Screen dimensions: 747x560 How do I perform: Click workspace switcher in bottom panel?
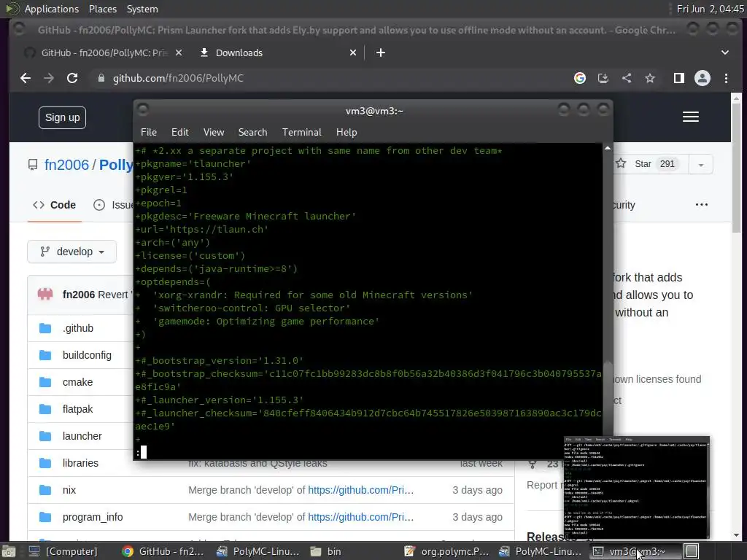(692, 551)
